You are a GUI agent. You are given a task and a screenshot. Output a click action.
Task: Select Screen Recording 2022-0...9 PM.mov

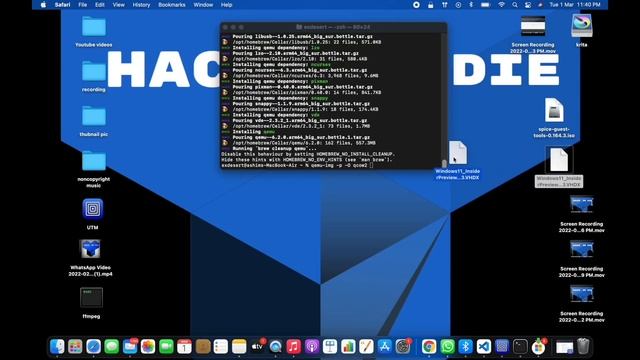point(582,250)
